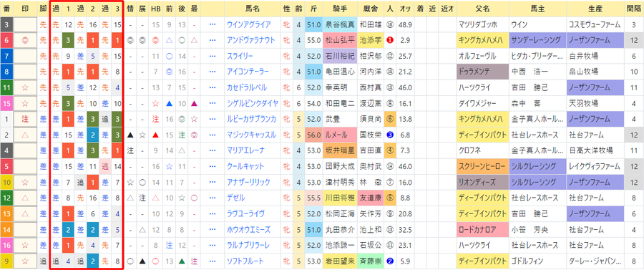Sort by the 父名 column header
The width and height of the screenshot is (644, 270).
[x=482, y=9]
